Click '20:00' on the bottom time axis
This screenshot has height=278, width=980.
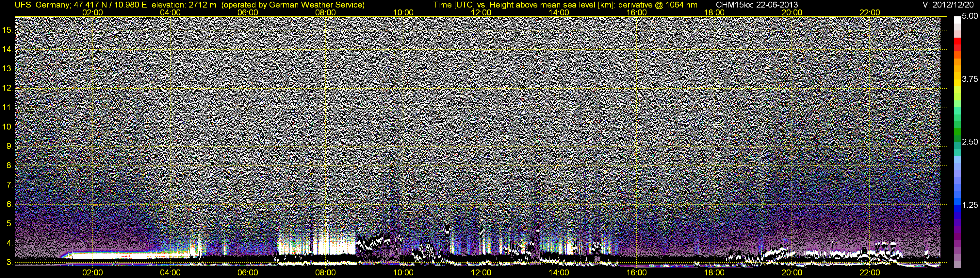pos(792,273)
